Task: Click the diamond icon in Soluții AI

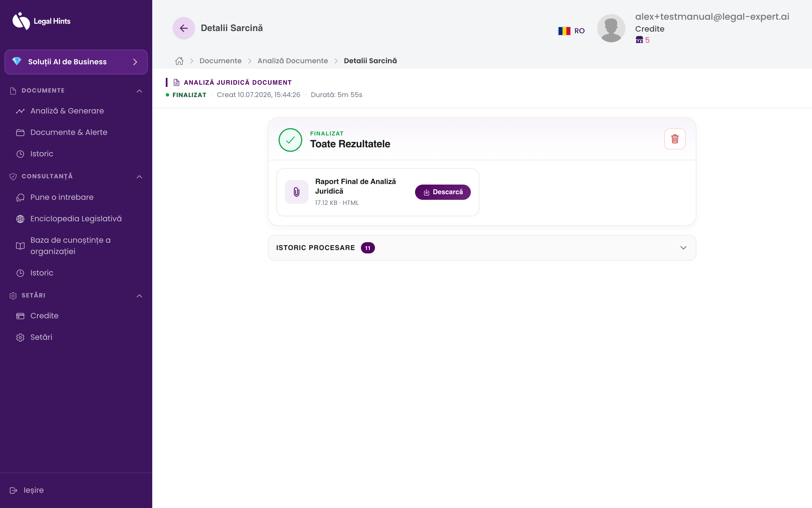Action: point(17,62)
